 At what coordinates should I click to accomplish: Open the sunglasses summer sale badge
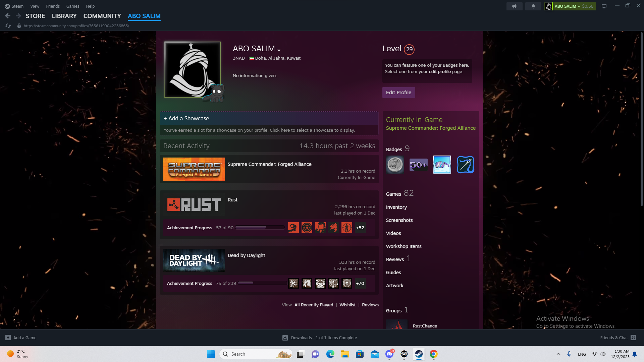pyautogui.click(x=442, y=165)
